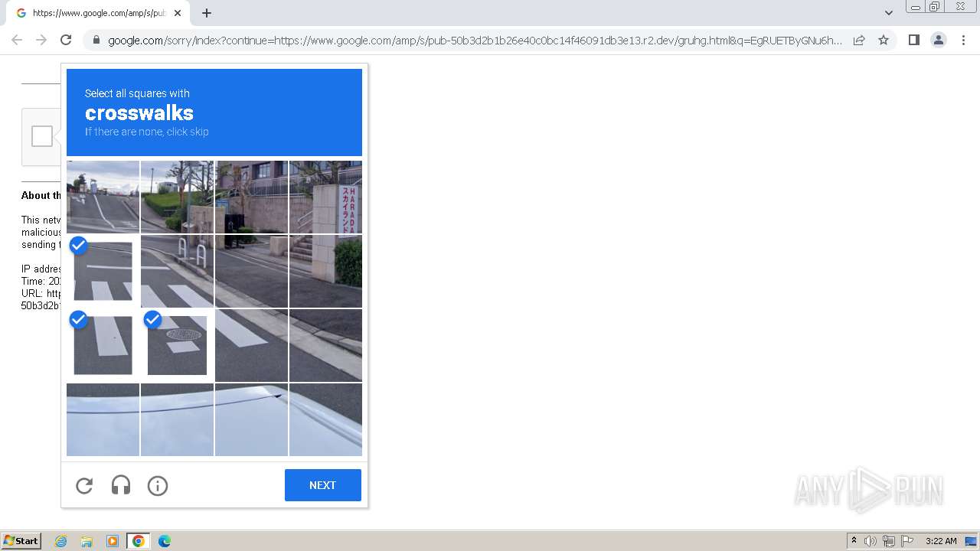Minimize the Chrome window
This screenshot has height=551, width=980.
click(915, 7)
